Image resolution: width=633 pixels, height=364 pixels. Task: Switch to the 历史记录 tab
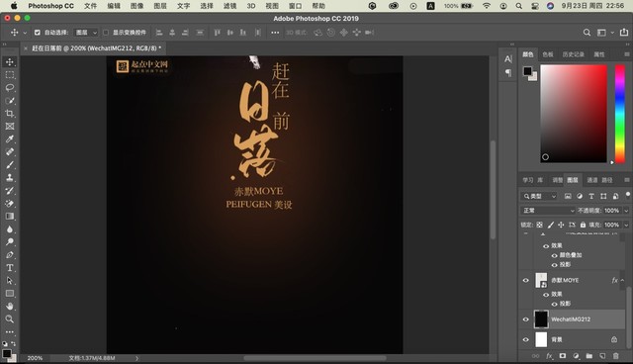tap(574, 54)
